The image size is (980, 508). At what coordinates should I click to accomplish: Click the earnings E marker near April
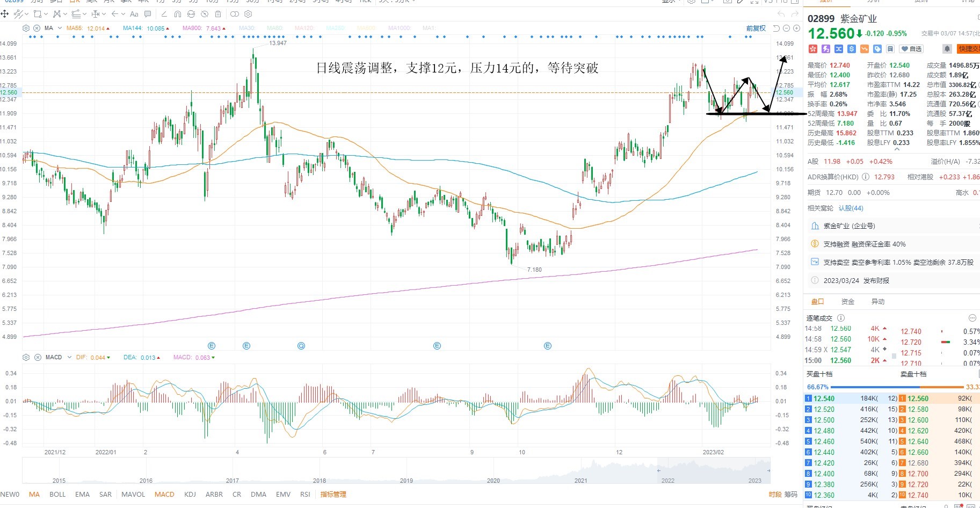click(246, 346)
